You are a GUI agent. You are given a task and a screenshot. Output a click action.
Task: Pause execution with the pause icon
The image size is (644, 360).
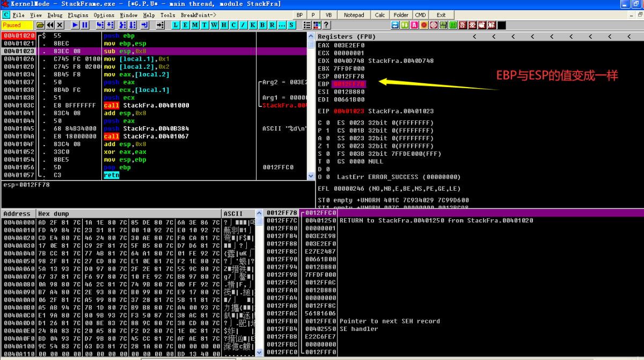pyautogui.click(x=85, y=25)
